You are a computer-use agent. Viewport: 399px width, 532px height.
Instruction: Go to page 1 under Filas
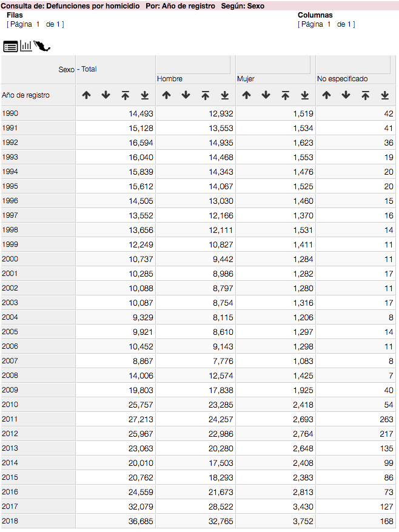coord(38,24)
